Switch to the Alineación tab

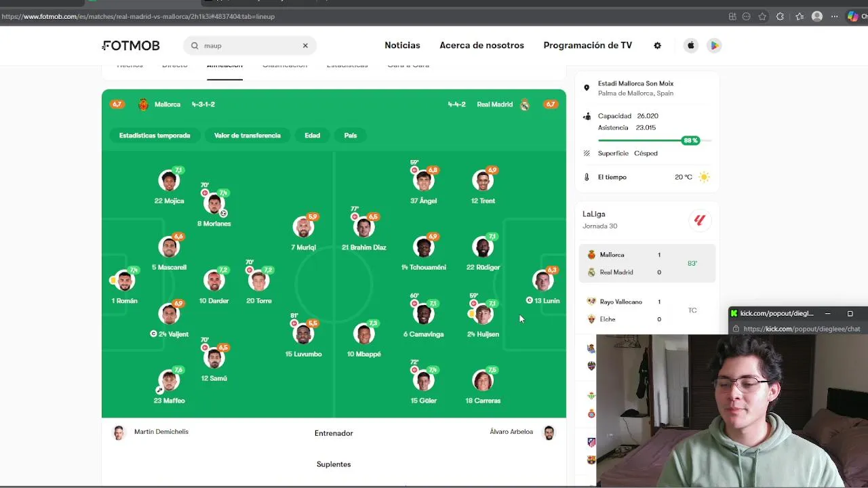224,66
